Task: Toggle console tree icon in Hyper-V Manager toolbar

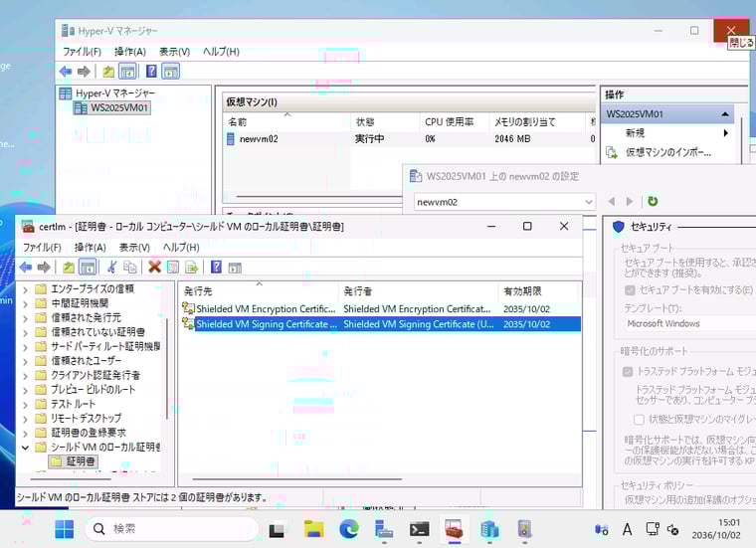Action: (x=127, y=72)
